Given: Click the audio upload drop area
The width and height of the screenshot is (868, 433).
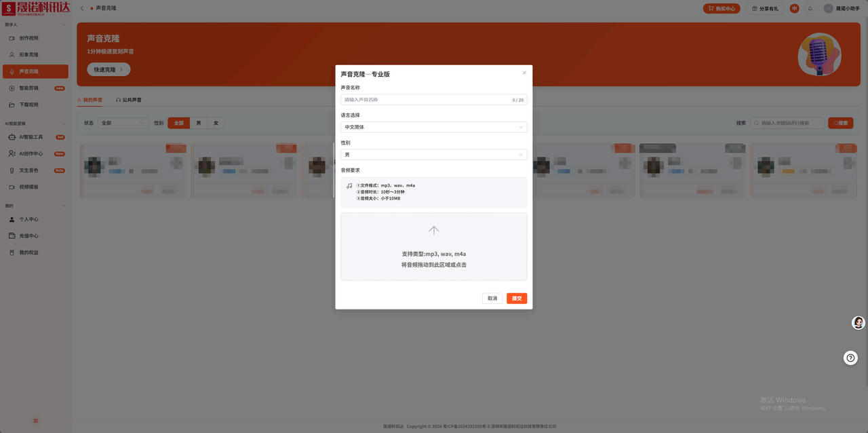Looking at the screenshot, I should 433,246.
